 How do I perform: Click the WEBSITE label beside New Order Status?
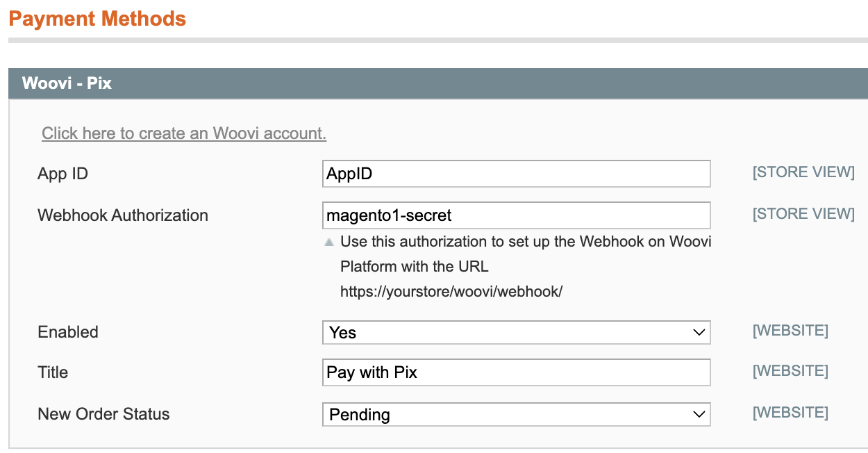[x=790, y=412]
